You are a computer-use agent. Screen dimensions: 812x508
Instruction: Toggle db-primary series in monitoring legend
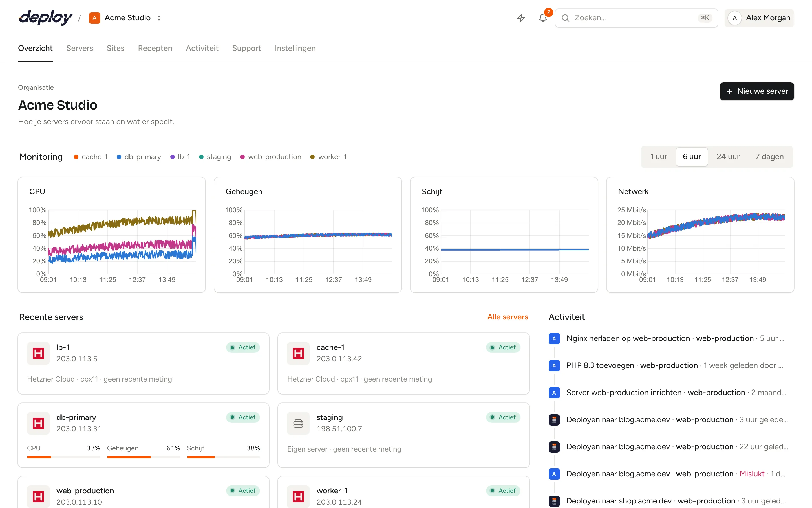[x=139, y=157]
